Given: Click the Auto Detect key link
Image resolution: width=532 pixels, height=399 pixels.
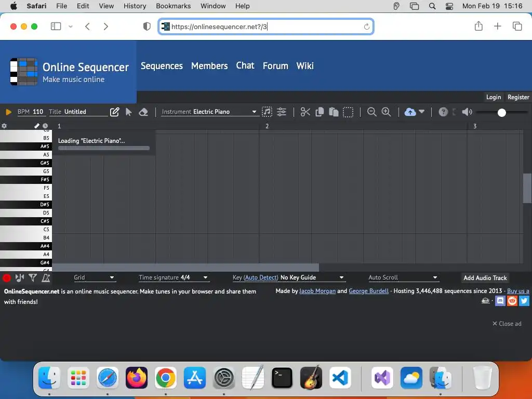Looking at the screenshot, I should (261, 277).
